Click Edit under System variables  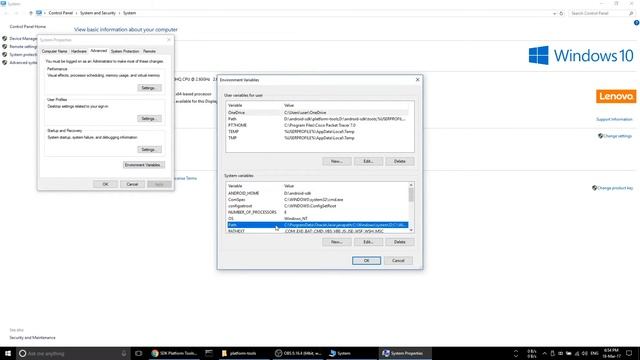tap(368, 242)
